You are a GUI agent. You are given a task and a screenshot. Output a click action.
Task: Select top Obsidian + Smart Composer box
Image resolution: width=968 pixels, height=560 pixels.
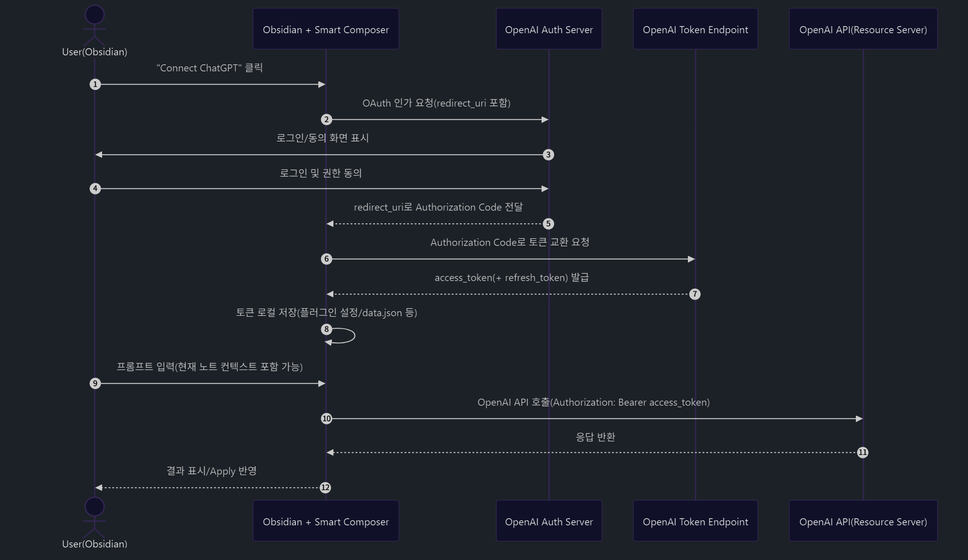tap(325, 29)
